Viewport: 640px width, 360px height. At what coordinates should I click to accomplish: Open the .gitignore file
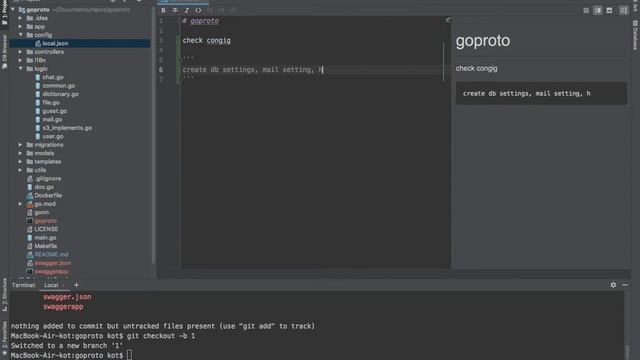tap(48, 178)
